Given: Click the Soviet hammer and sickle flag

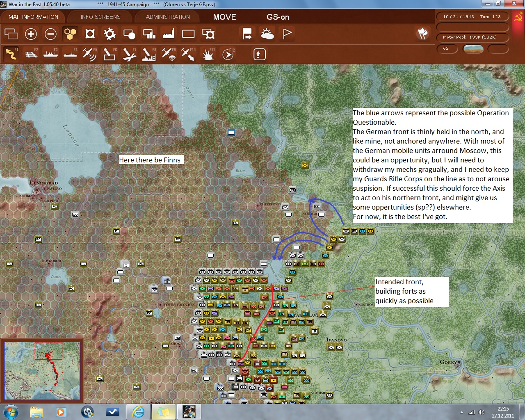Looking at the screenshot, I should tap(518, 17).
